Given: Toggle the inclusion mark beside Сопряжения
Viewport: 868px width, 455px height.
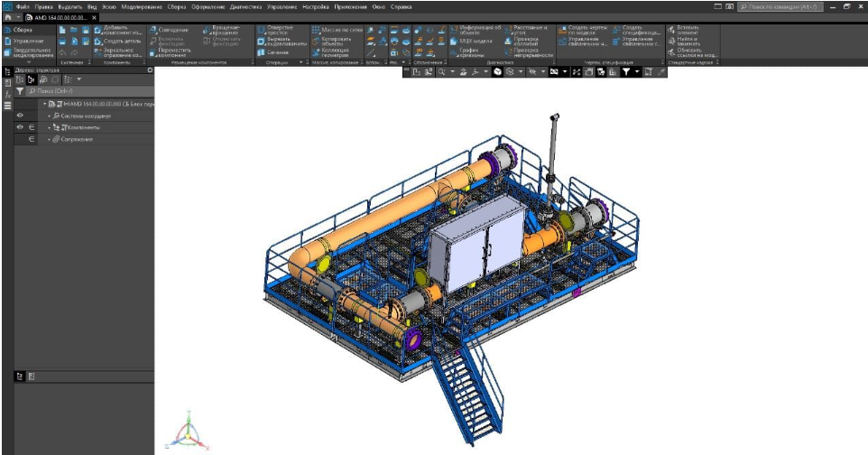Looking at the screenshot, I should pos(32,139).
